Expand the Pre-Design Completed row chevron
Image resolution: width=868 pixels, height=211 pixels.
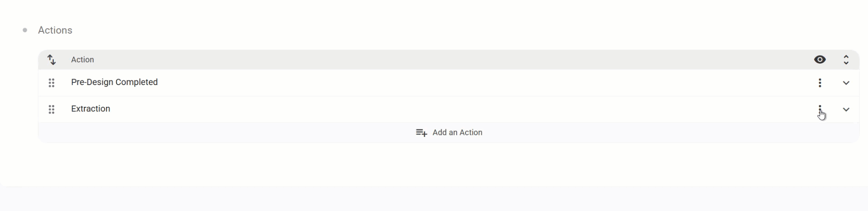click(x=846, y=83)
